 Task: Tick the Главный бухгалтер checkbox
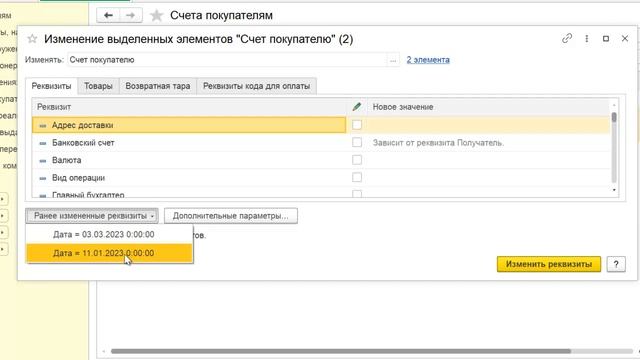pyautogui.click(x=357, y=194)
